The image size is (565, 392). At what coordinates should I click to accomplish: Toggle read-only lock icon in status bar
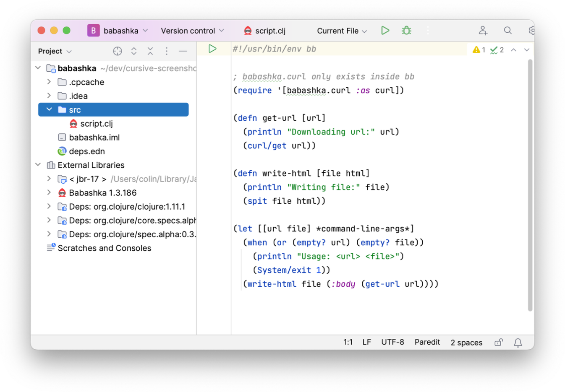[499, 343]
